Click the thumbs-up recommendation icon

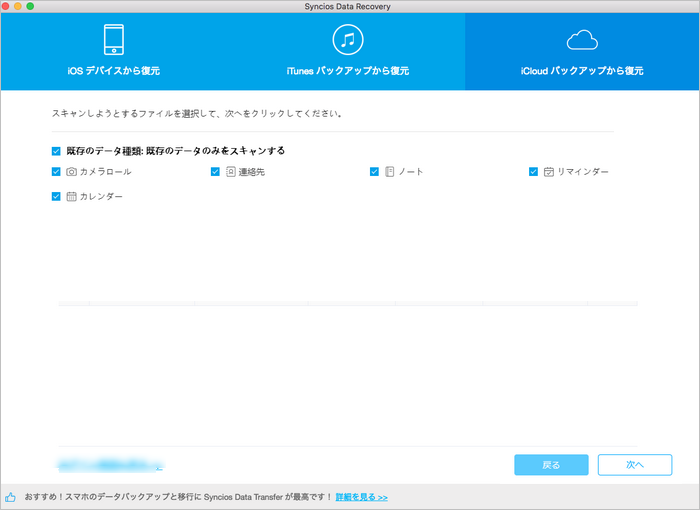pos(10,497)
